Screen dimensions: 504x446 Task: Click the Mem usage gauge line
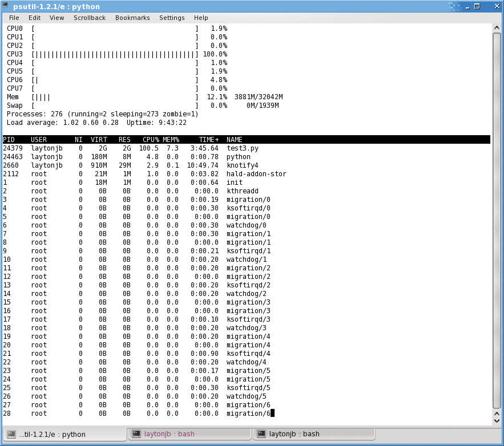click(x=114, y=96)
